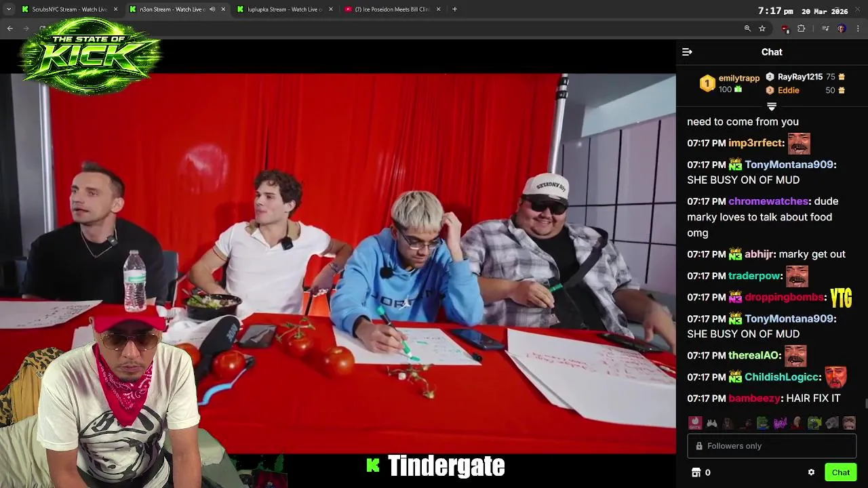Close the luplupka Stream tab
868x488 pixels.
331,9
